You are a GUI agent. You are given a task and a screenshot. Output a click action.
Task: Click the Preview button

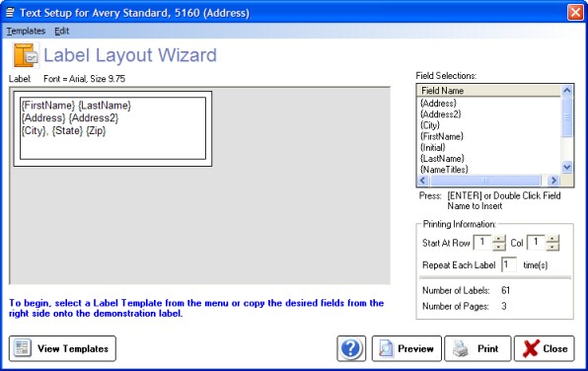click(406, 348)
